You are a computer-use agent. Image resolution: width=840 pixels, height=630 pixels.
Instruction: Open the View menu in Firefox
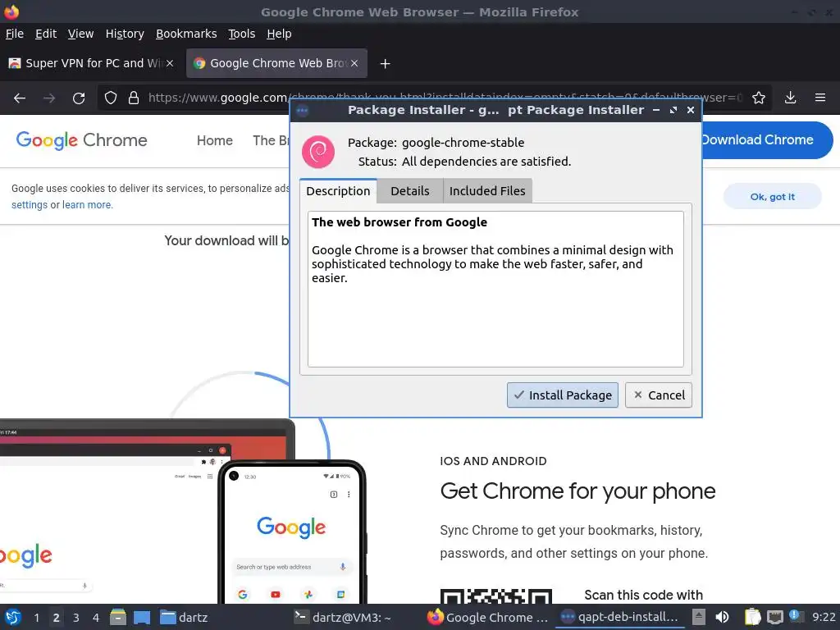[x=81, y=34]
